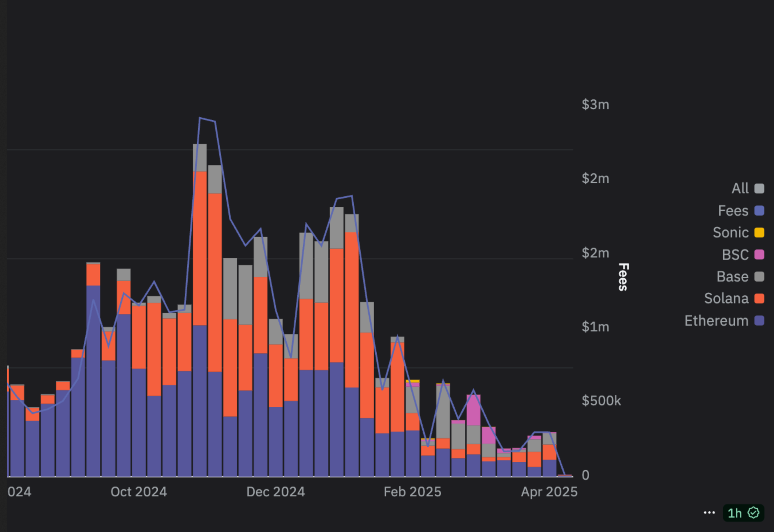The image size is (774, 532).
Task: Click the $3m y-axis tick label
Action: (x=595, y=104)
